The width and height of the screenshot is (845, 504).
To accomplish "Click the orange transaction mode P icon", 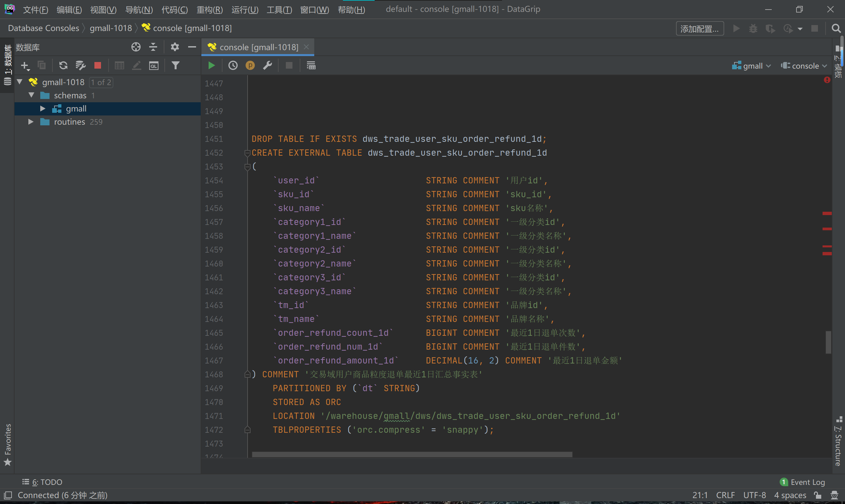I will click(x=250, y=65).
